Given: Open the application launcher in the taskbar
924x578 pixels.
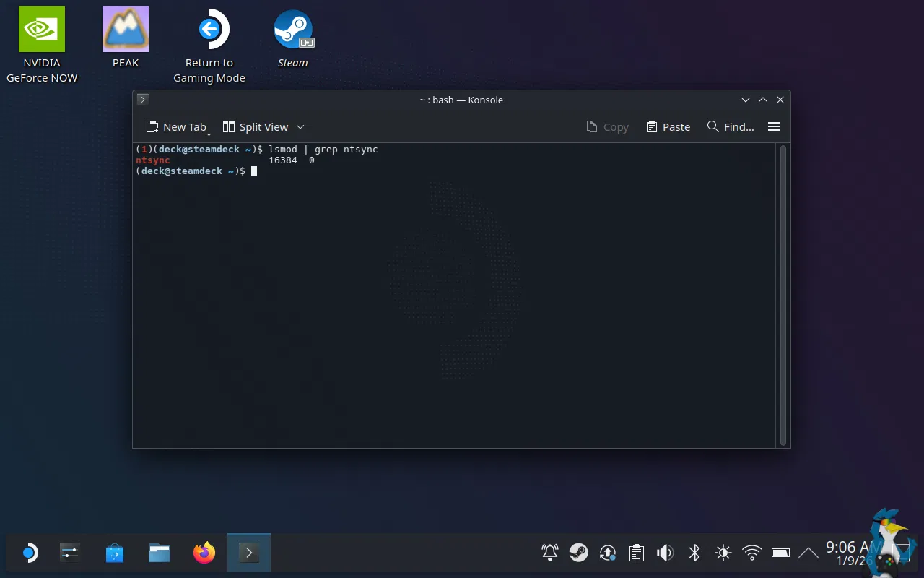Looking at the screenshot, I should click(x=27, y=553).
